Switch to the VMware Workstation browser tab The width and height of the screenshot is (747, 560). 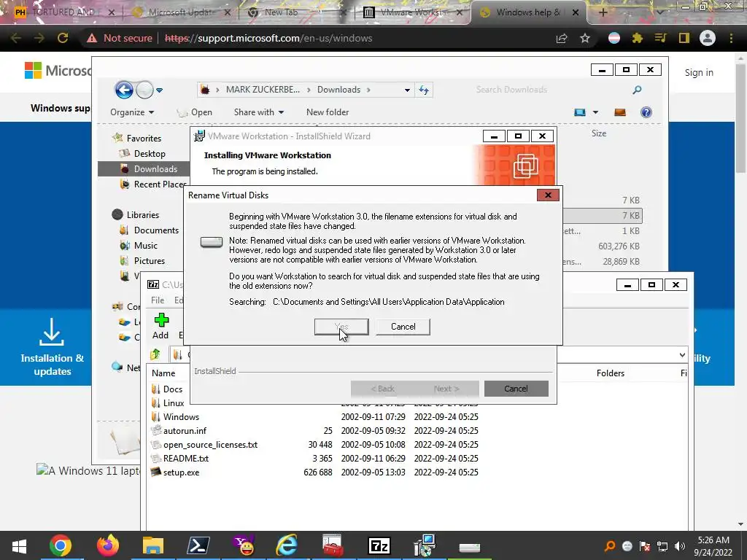[412, 12]
